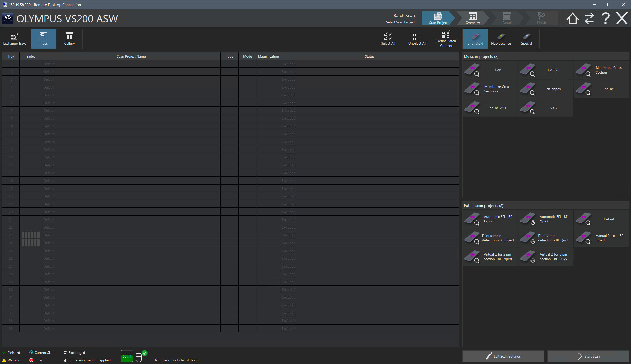Click the Type column header
This screenshot has width=631, height=364.
click(x=230, y=57)
